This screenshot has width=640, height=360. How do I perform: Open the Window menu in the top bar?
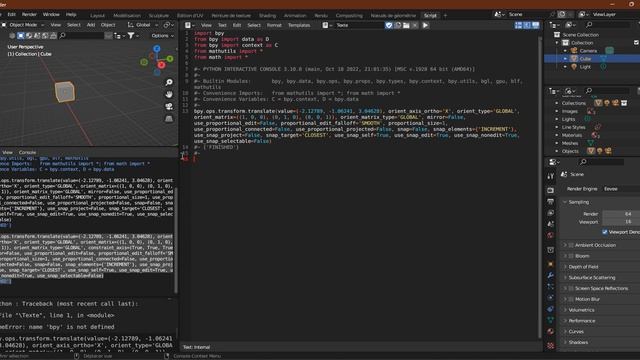pyautogui.click(x=51, y=14)
